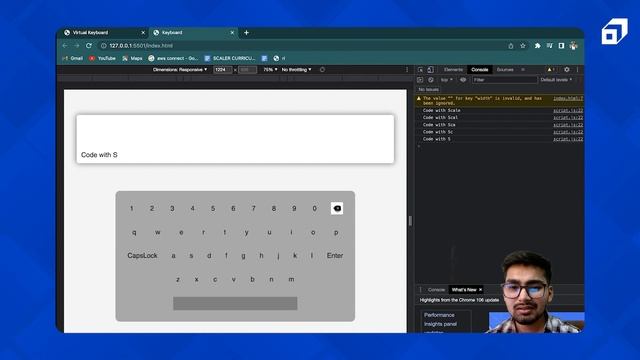Viewport: 640px width, 360px height.
Task: Close the What's New drawer tab
Action: 480,290
